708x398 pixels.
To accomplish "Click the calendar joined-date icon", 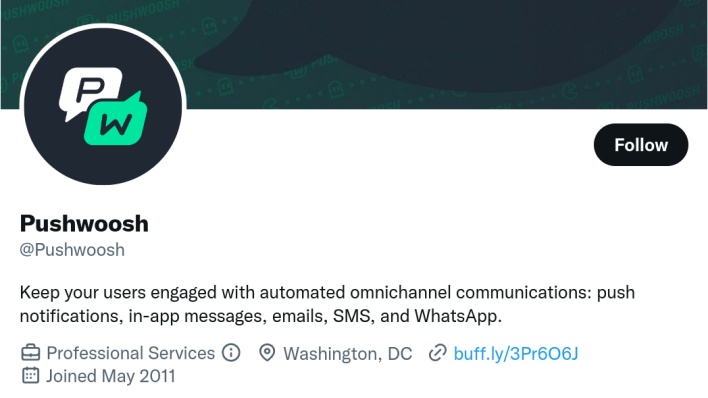I will click(x=30, y=375).
